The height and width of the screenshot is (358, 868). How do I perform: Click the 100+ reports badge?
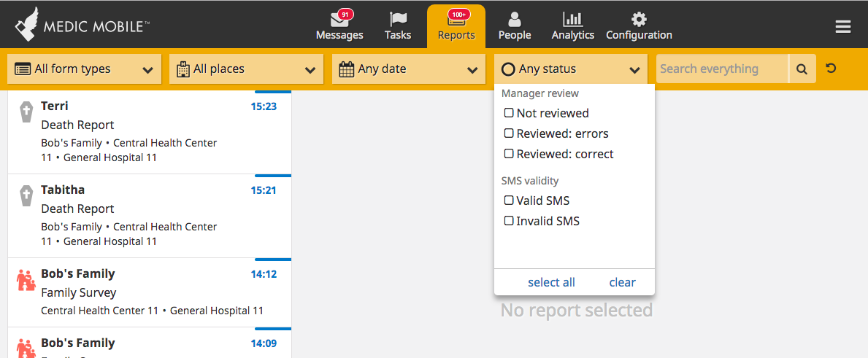[459, 15]
